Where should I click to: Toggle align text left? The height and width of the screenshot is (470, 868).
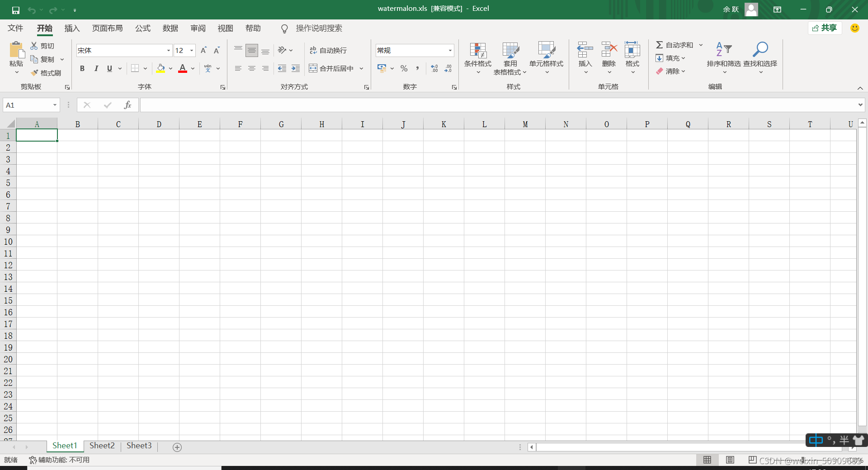point(238,68)
